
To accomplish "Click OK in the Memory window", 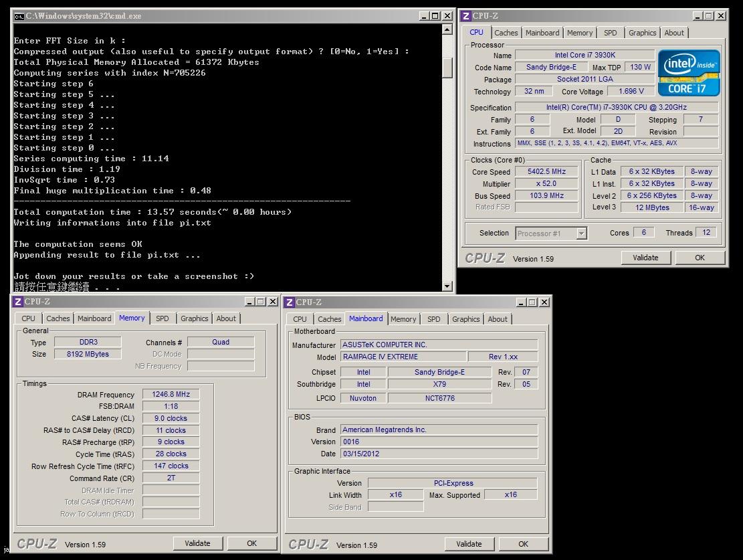I will (251, 543).
